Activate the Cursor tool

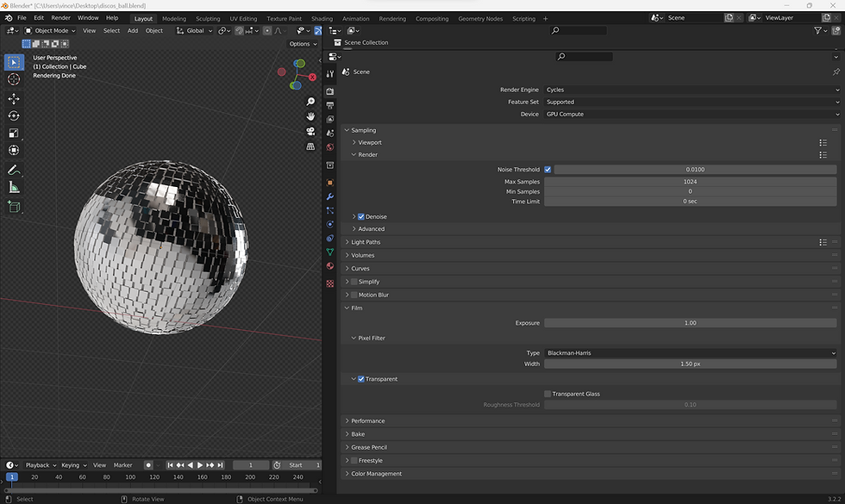(14, 79)
